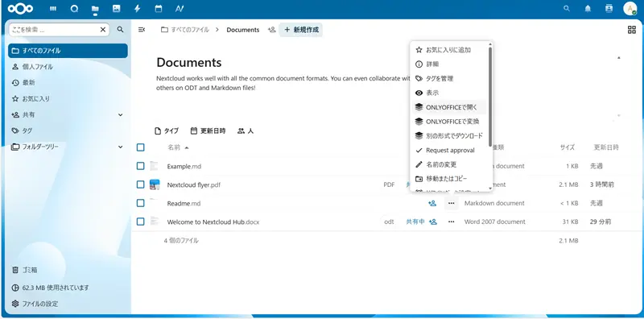The height and width of the screenshot is (319, 644).
Task: Select すべてのファイル in sidebar
Action: tap(68, 51)
